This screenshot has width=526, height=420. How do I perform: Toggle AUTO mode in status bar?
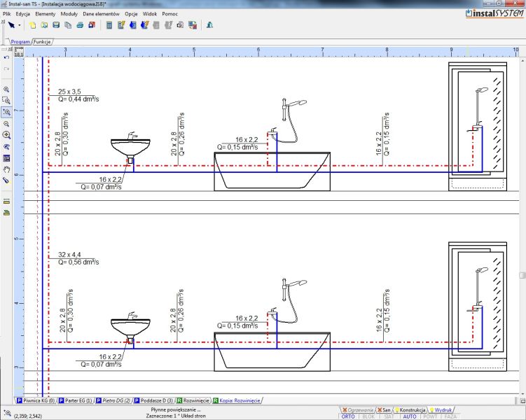point(410,416)
